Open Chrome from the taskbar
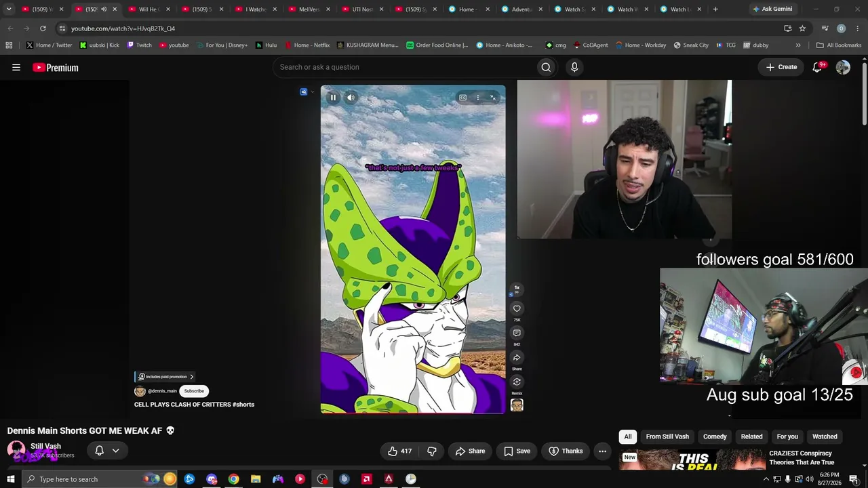This screenshot has height=488, width=868. tap(233, 479)
